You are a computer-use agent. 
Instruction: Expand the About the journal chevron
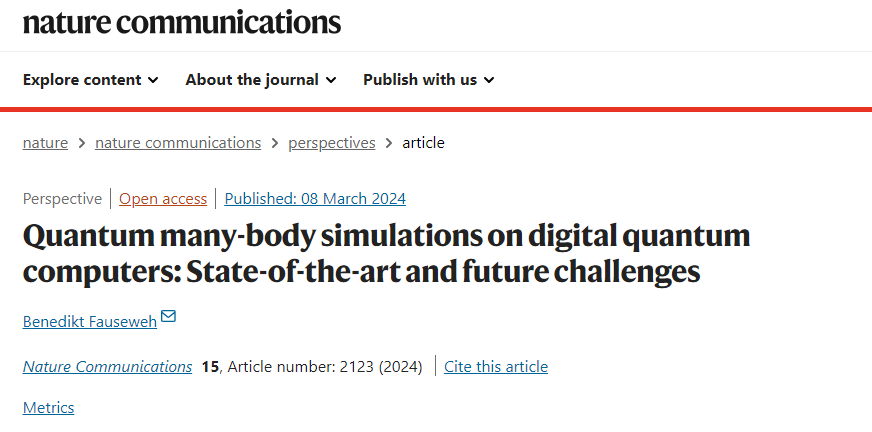tap(331, 80)
